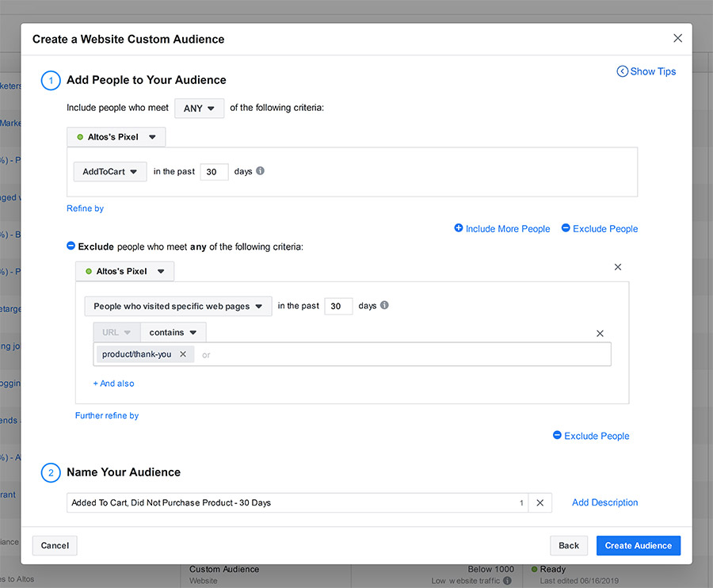The height and width of the screenshot is (588, 713).
Task: Click the Create Audience button
Action: 638,545
